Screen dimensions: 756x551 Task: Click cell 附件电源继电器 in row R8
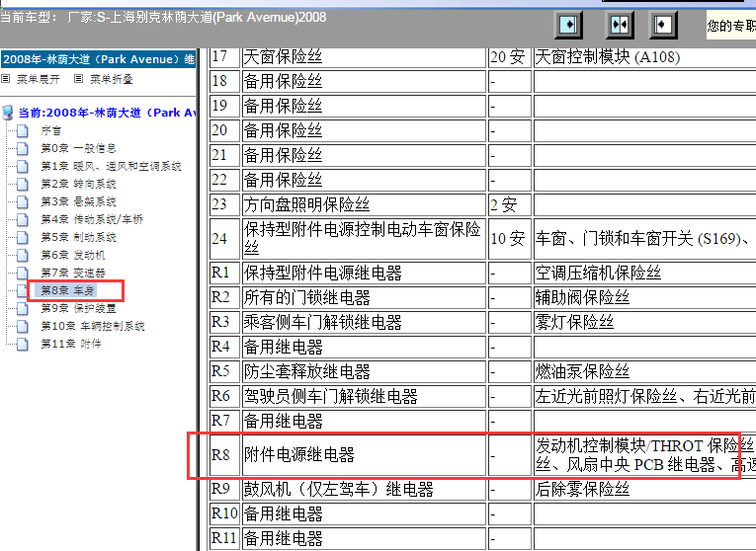364,455
